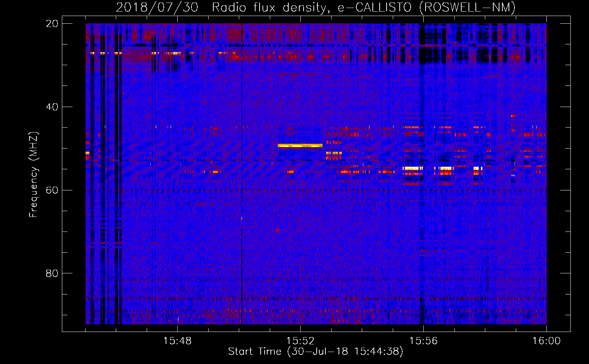Click the 40 MHz frequency tick label
This screenshot has height=364, width=589.
click(x=52, y=107)
